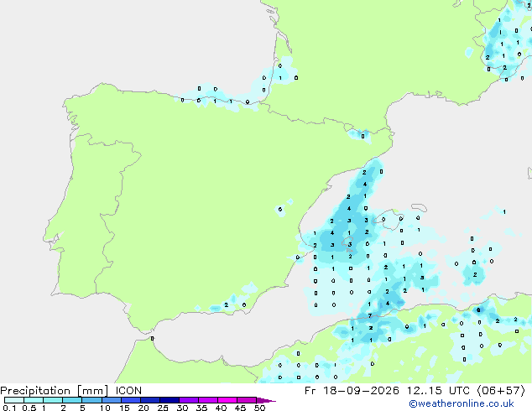532x411 pixels.
Task: Click the (06+57) forecast run label
Action: click(501, 391)
